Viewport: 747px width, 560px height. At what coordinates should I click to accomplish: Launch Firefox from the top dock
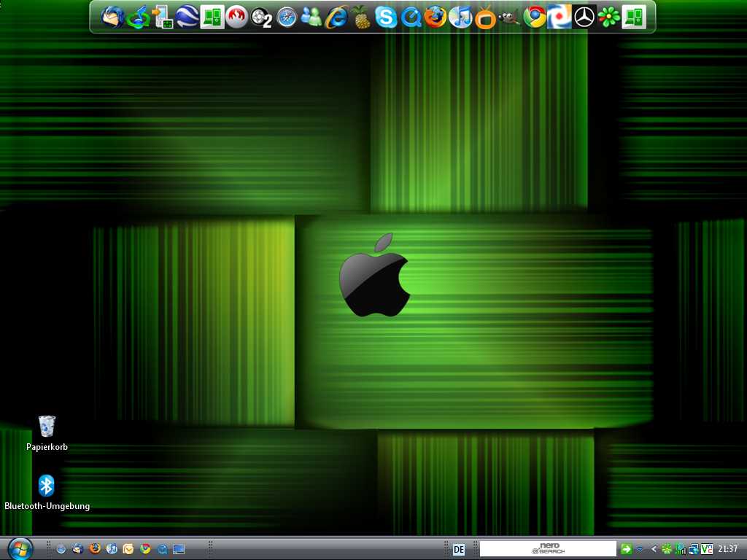point(436,17)
